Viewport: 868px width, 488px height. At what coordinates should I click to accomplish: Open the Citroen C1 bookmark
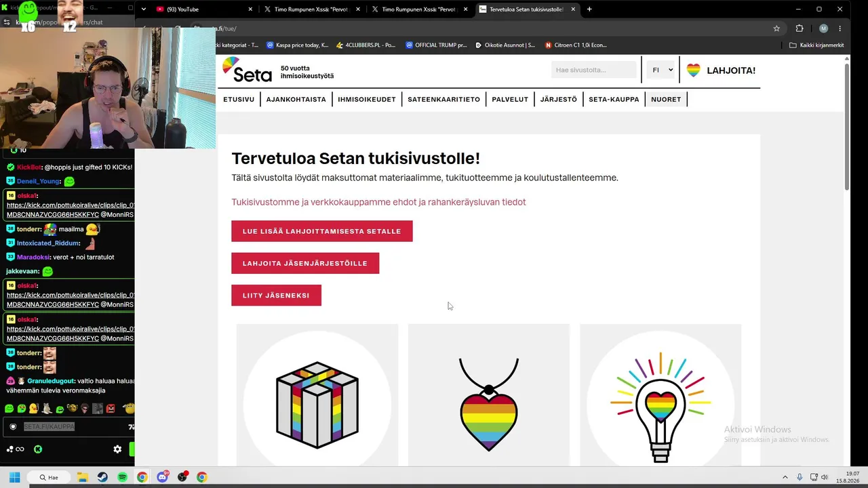(x=576, y=45)
